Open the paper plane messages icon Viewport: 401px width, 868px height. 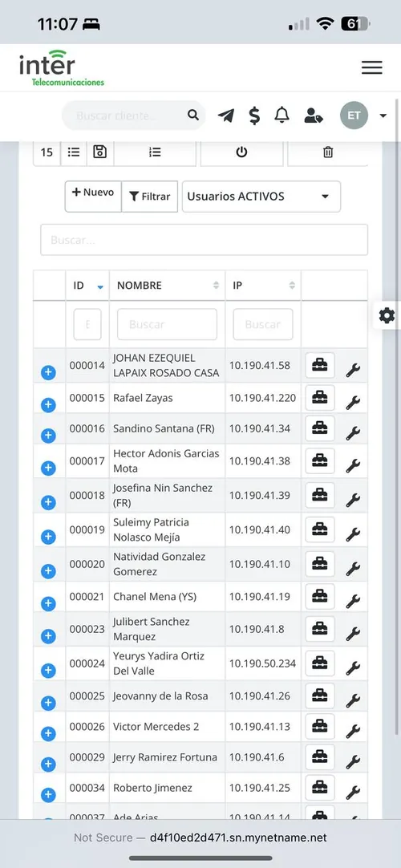click(225, 116)
